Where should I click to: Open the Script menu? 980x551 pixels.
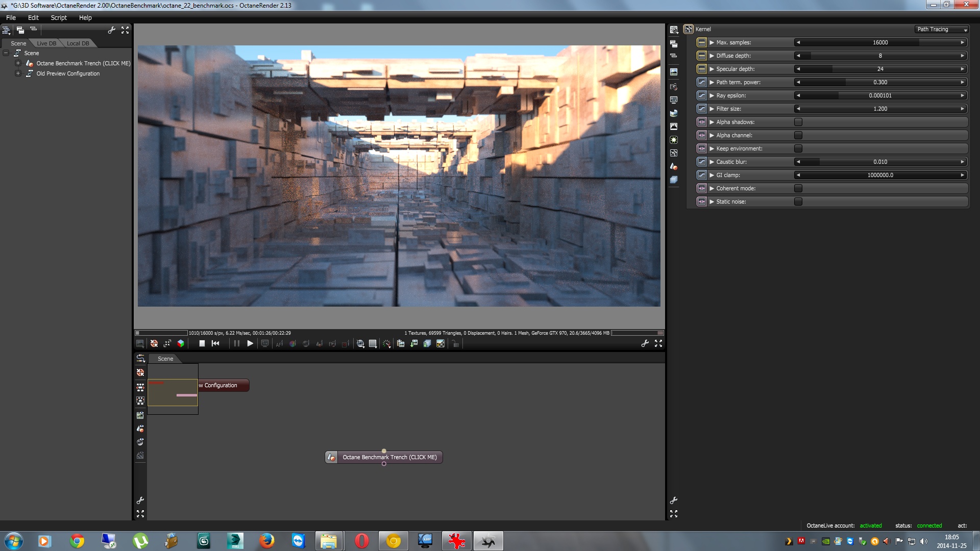click(x=59, y=17)
